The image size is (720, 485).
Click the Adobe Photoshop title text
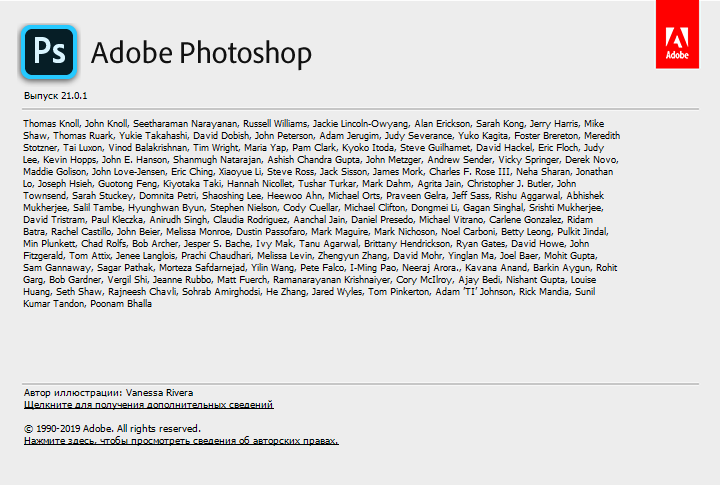click(201, 53)
